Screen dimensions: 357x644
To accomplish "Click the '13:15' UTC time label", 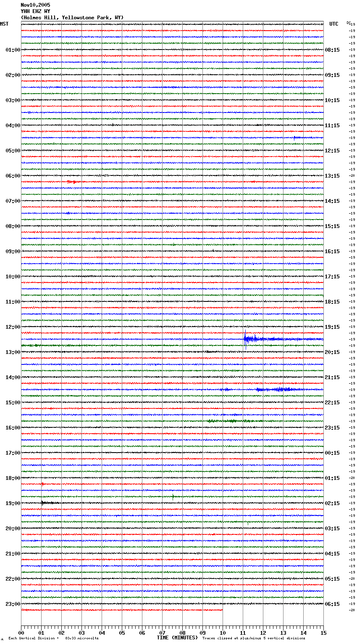I will [x=332, y=176].
